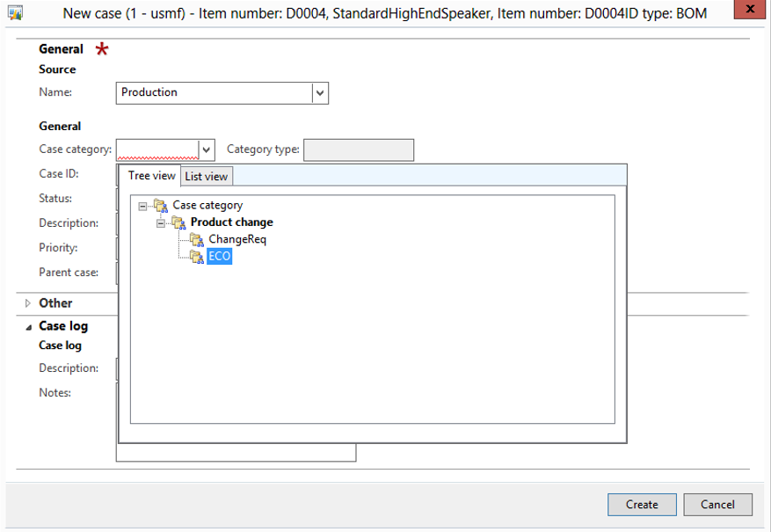This screenshot has height=532, width=771.
Task: Click the ChangeReq folder icon
Action: tap(196, 239)
